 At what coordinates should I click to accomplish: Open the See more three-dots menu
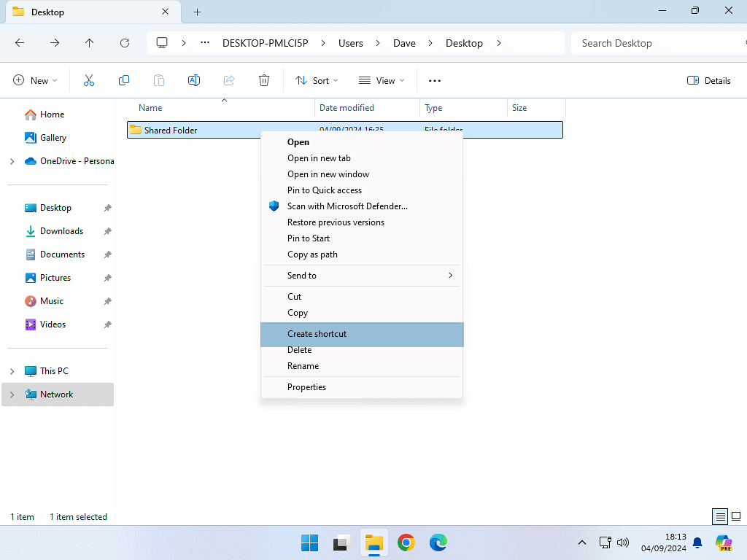point(435,80)
